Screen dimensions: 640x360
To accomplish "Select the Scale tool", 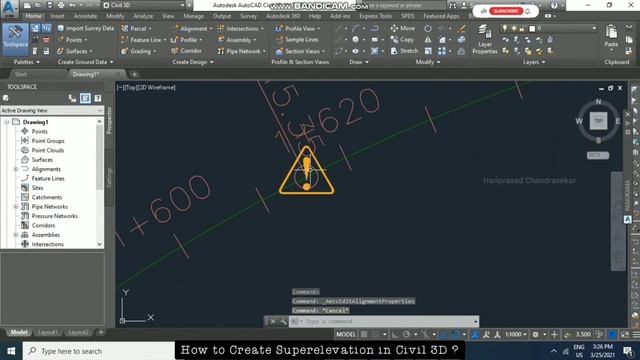I will click(x=427, y=51).
